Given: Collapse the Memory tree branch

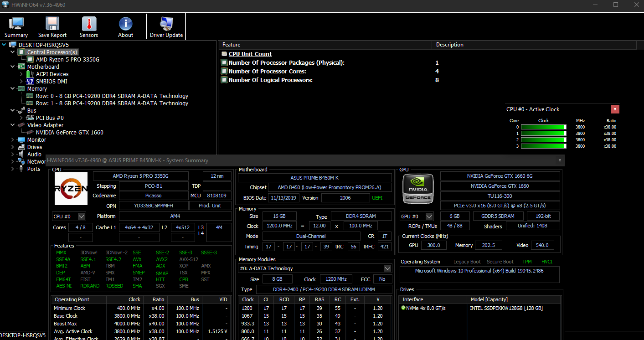Looking at the screenshot, I should click(13, 88).
